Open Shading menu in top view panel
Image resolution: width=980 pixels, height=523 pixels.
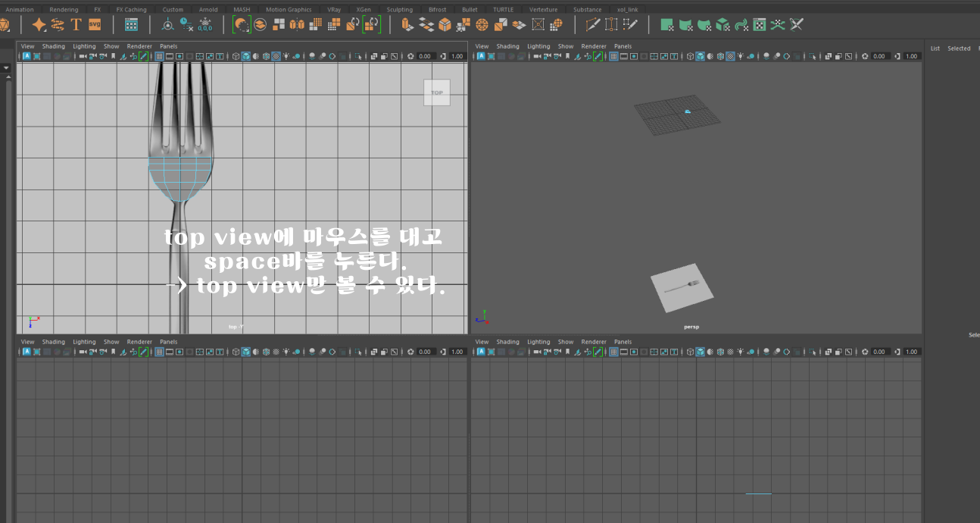pyautogui.click(x=53, y=46)
